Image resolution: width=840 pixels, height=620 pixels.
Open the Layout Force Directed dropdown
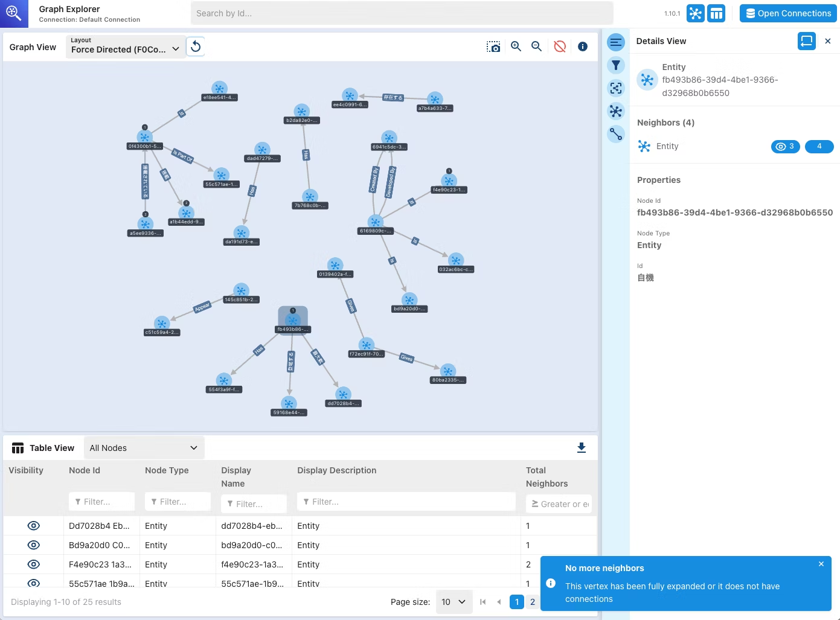125,46
